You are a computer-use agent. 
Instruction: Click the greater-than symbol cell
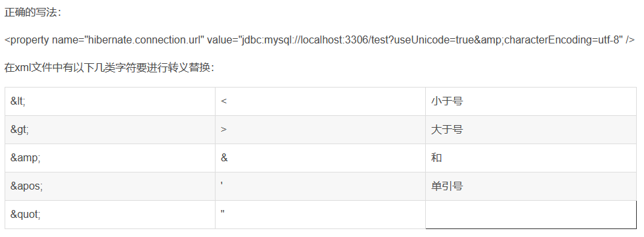[x=321, y=130]
